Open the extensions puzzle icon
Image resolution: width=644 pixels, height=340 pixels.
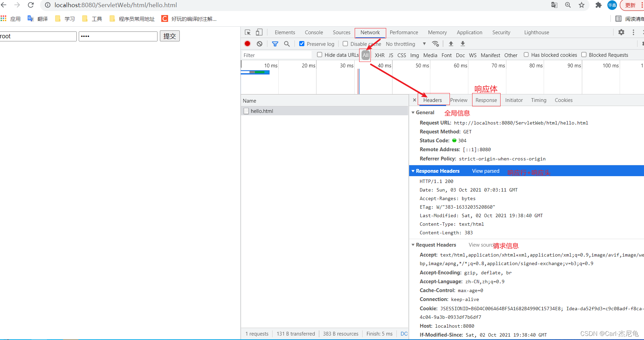598,5
